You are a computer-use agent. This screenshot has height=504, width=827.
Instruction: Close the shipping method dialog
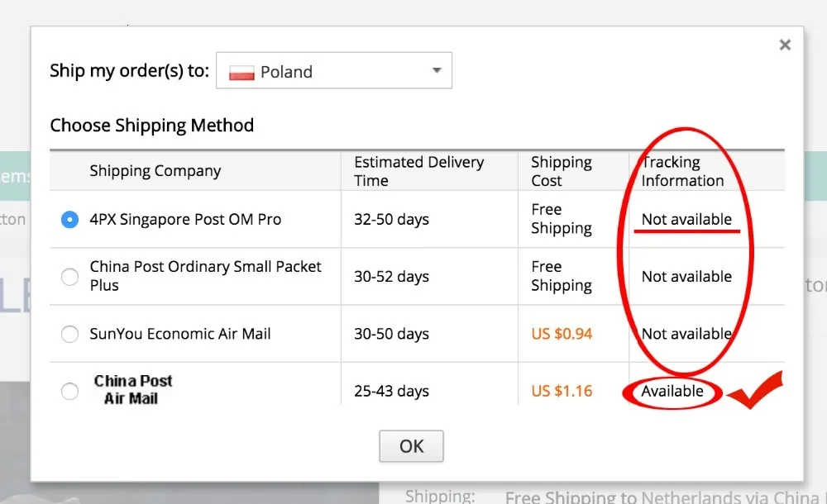coord(785,45)
